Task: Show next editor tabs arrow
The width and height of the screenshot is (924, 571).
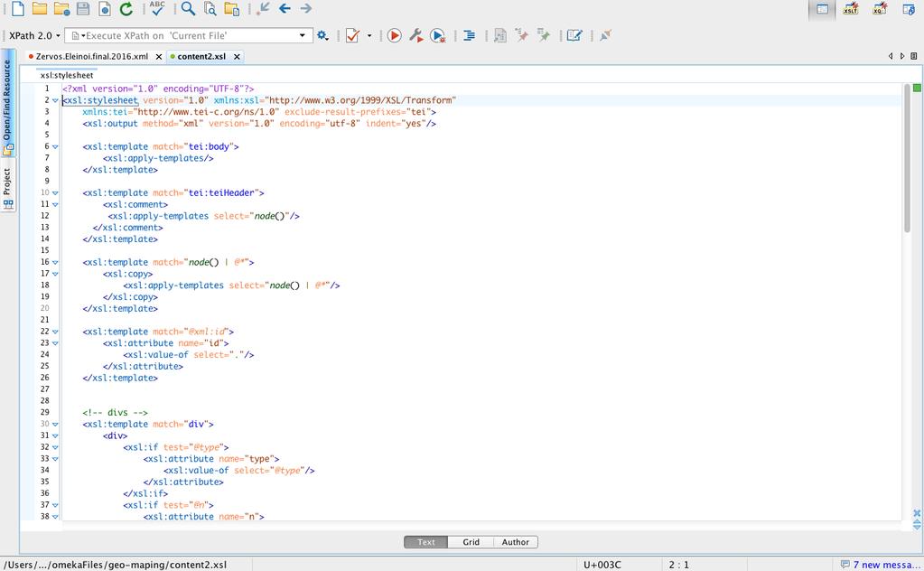Action: pyautogui.click(x=902, y=56)
